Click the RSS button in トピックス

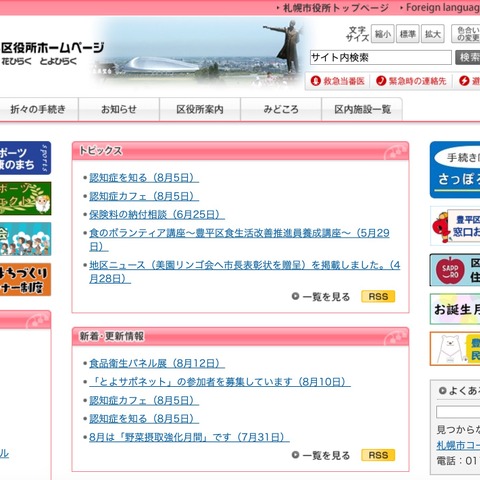pyautogui.click(x=378, y=296)
